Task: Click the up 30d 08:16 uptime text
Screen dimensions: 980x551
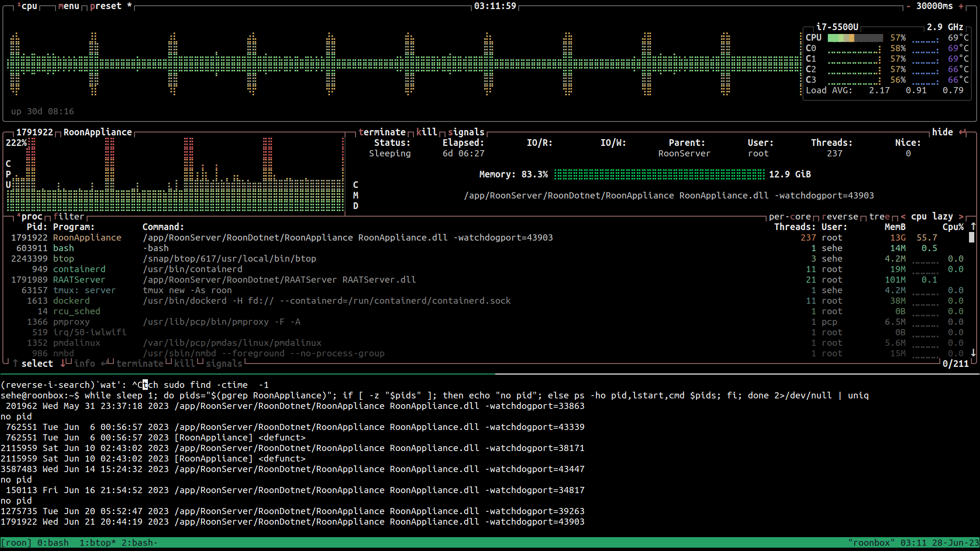Action: (43, 111)
